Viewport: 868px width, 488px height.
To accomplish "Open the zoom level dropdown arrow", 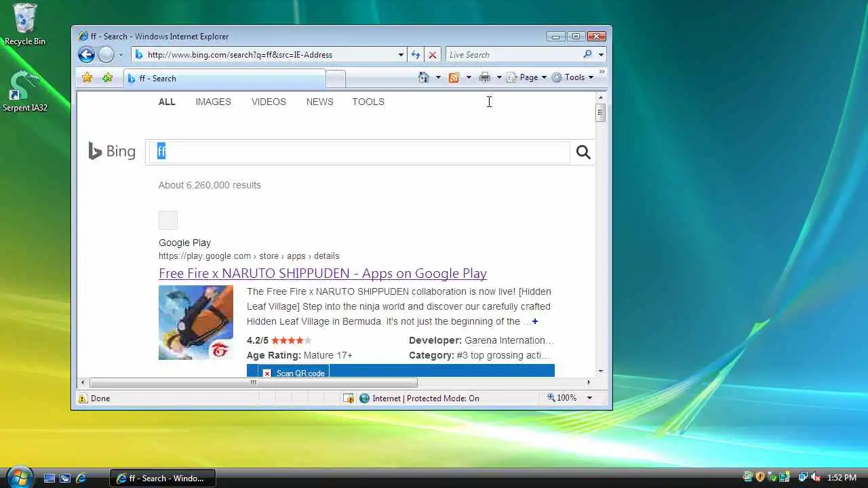I will (589, 398).
